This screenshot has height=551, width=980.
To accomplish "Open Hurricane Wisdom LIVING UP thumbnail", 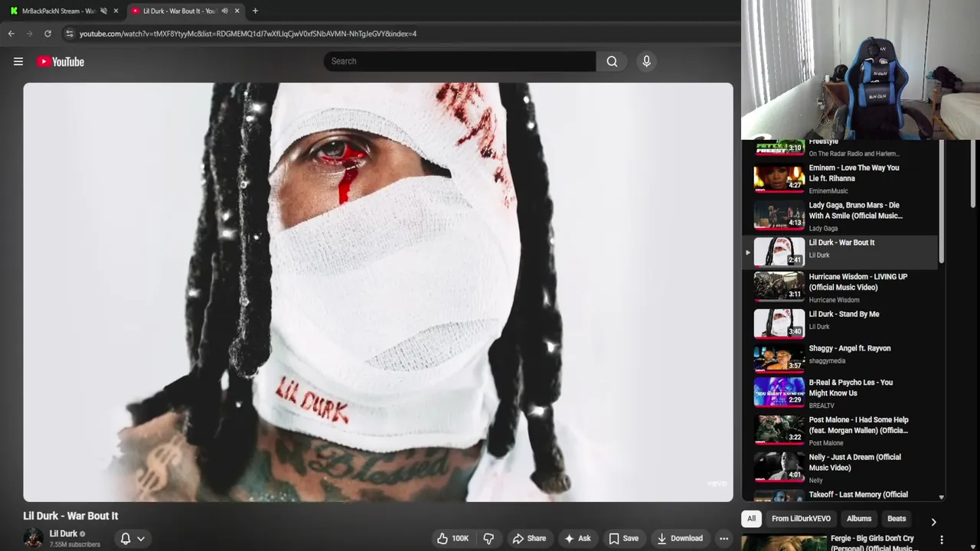I will [779, 286].
